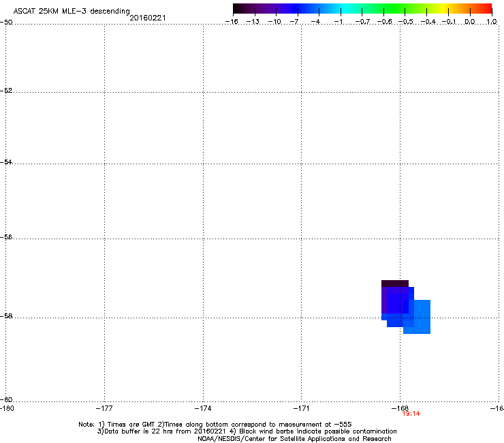This screenshot has height=443, width=504.
Task: Click colorbar label -16
Action: click(x=232, y=22)
